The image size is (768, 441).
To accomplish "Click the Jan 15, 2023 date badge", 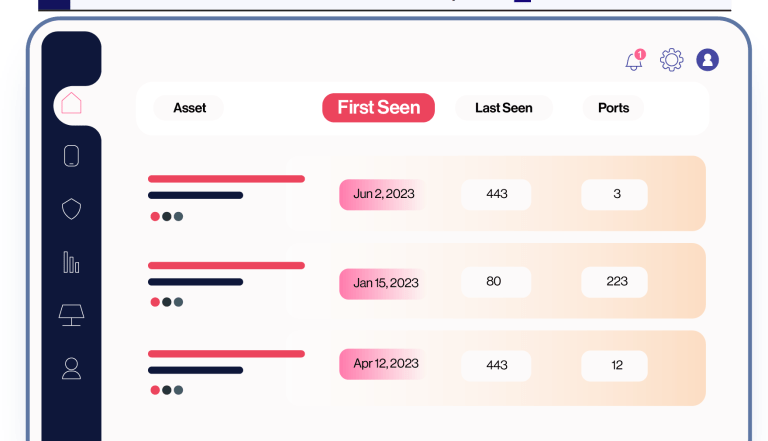I will pyautogui.click(x=384, y=282).
